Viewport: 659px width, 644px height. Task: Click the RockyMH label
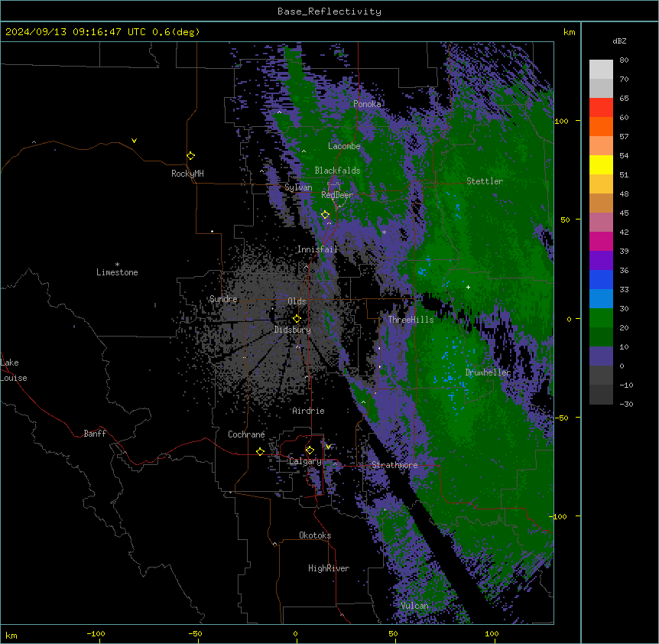(187, 174)
